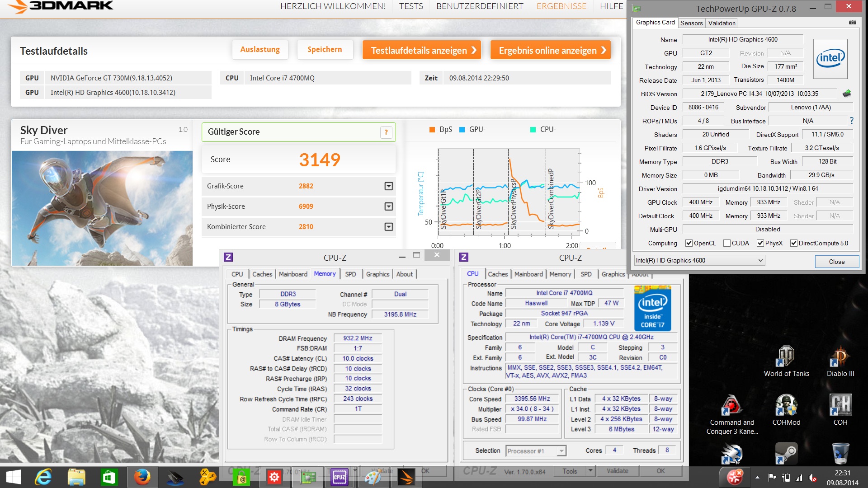Open the Mainboard tab in right CPU-Z window

coord(528,274)
